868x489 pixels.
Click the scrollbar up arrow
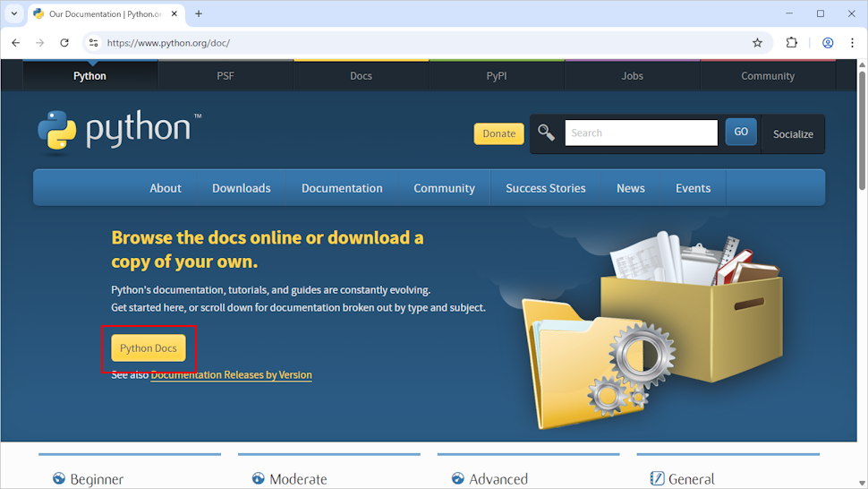pos(862,64)
